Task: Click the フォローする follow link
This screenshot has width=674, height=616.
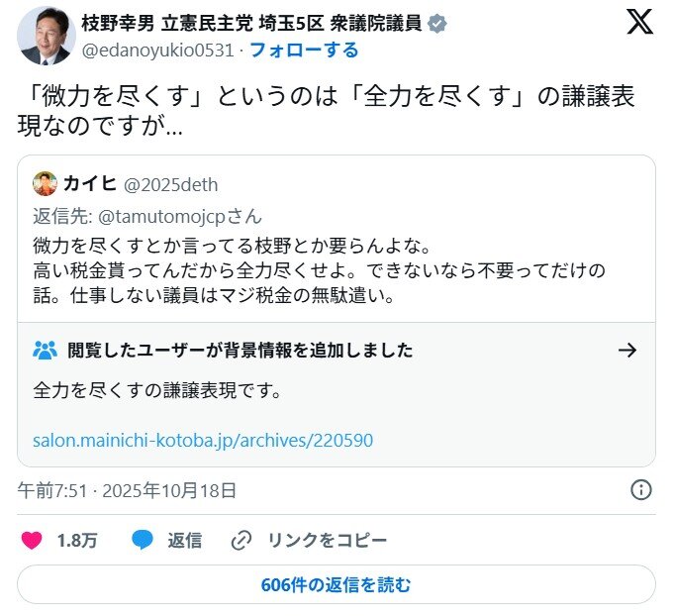Action: pos(303,50)
